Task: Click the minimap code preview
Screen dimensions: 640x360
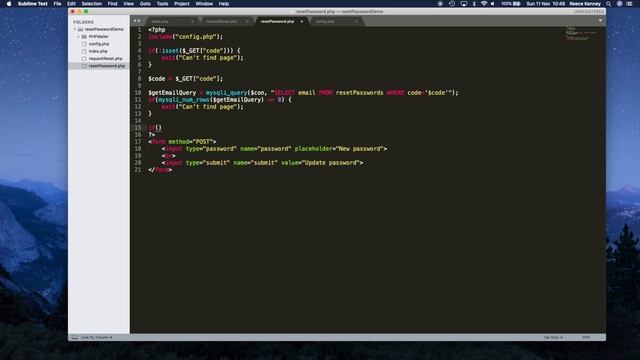Action: coord(580,33)
